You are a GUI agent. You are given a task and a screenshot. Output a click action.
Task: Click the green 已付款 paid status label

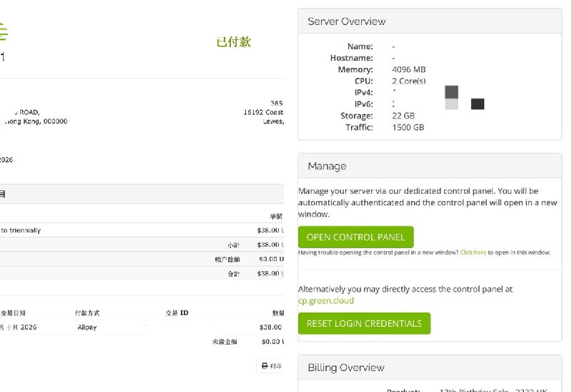click(234, 41)
